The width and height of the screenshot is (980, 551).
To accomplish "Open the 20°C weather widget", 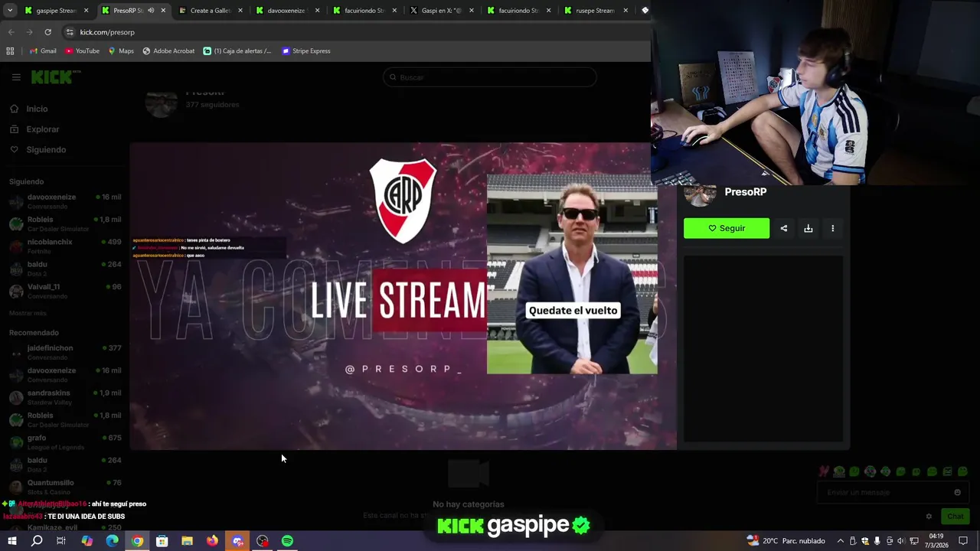I will pyautogui.click(x=786, y=541).
